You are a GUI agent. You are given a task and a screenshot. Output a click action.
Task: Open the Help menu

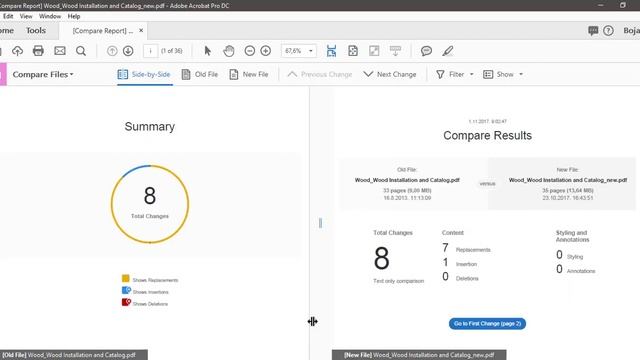[x=74, y=16]
